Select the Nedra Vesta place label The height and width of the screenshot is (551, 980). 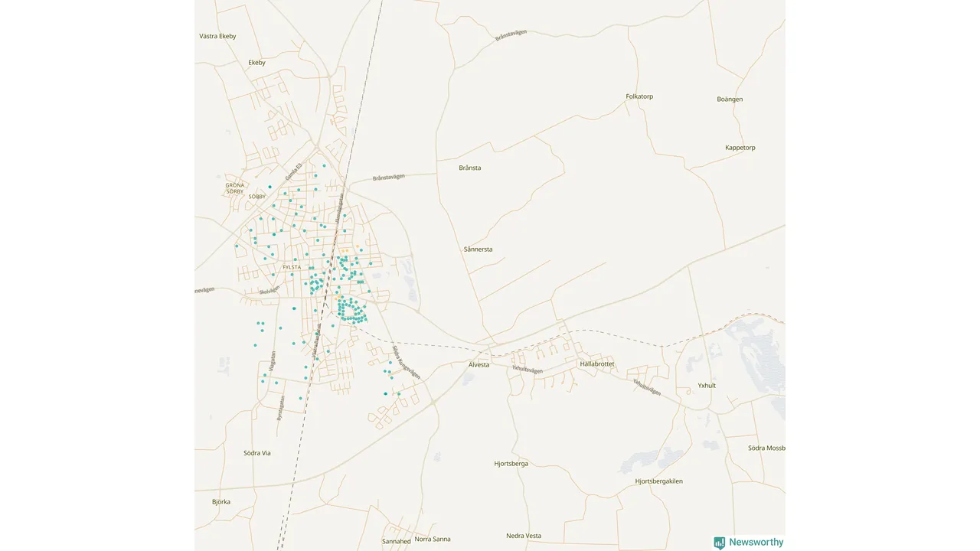point(524,536)
